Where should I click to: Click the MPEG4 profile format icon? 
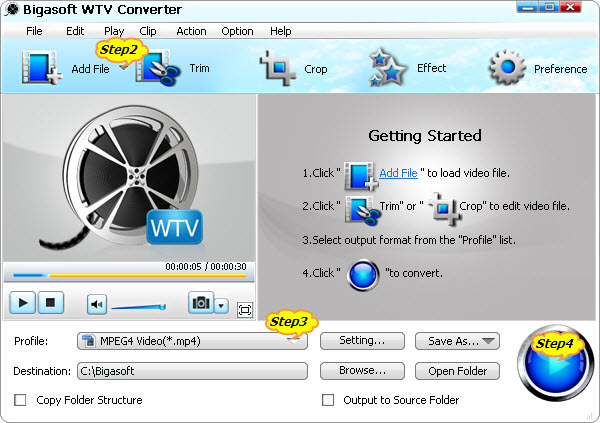click(x=88, y=341)
